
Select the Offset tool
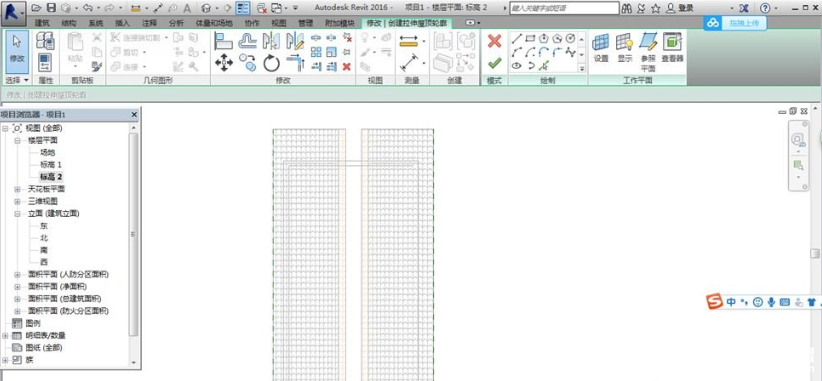[247, 41]
